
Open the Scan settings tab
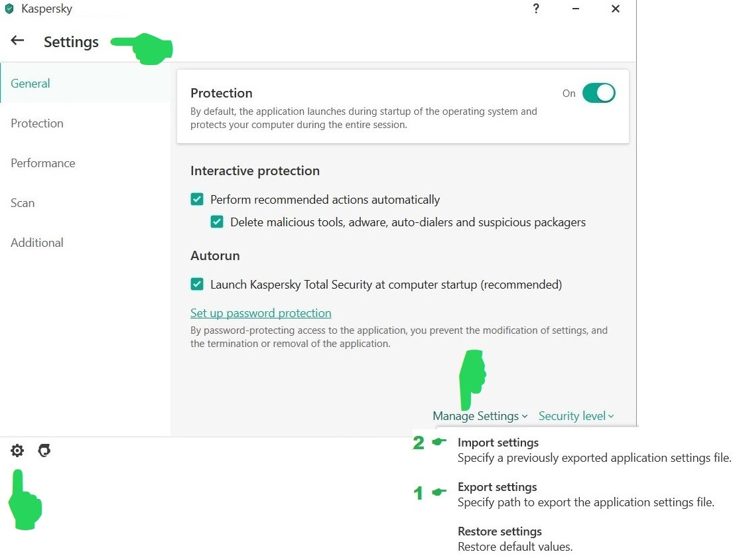(23, 203)
